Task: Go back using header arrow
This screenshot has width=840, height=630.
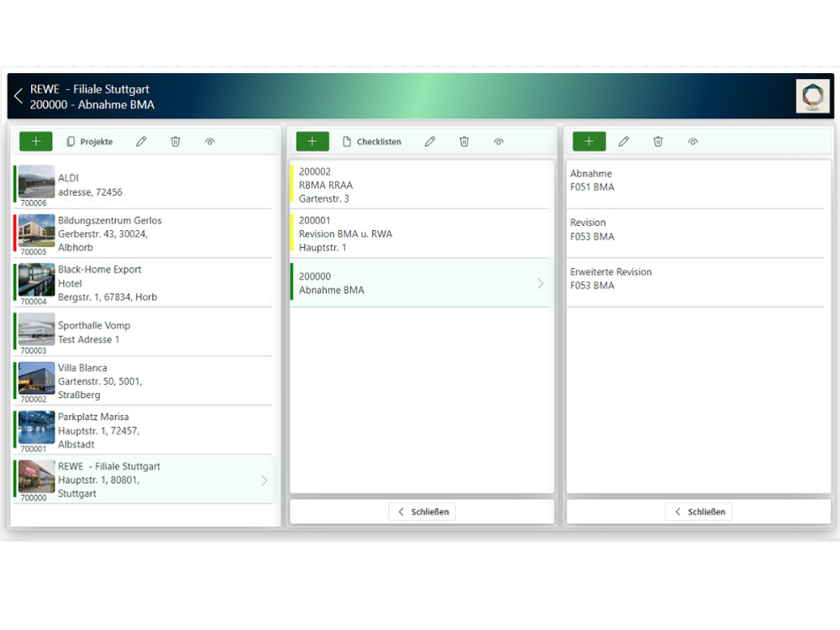Action: [x=18, y=96]
